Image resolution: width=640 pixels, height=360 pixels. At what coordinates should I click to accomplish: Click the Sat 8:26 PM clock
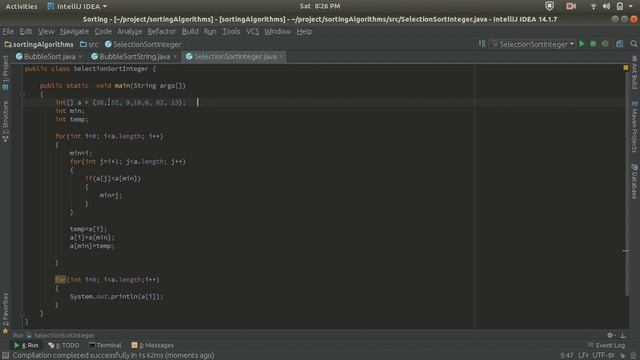(320, 6)
